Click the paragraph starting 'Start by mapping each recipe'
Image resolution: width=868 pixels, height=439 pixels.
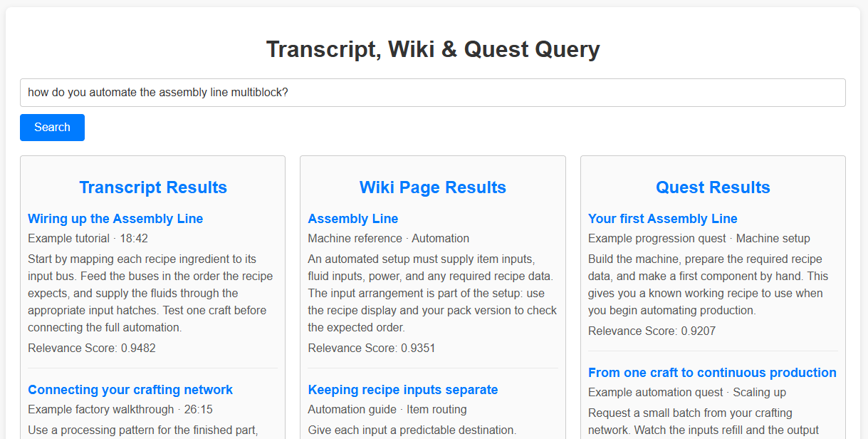(x=150, y=294)
